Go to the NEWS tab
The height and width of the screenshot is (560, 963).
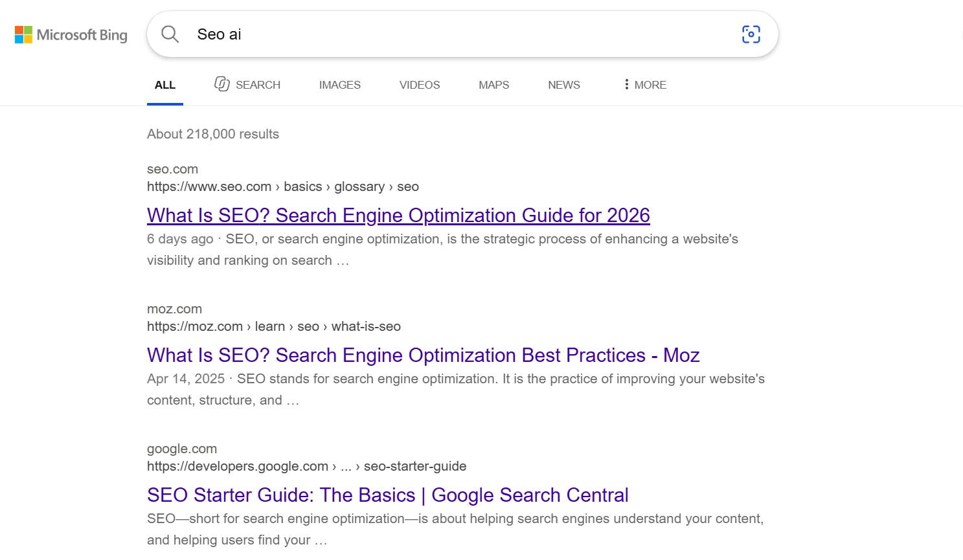(563, 85)
